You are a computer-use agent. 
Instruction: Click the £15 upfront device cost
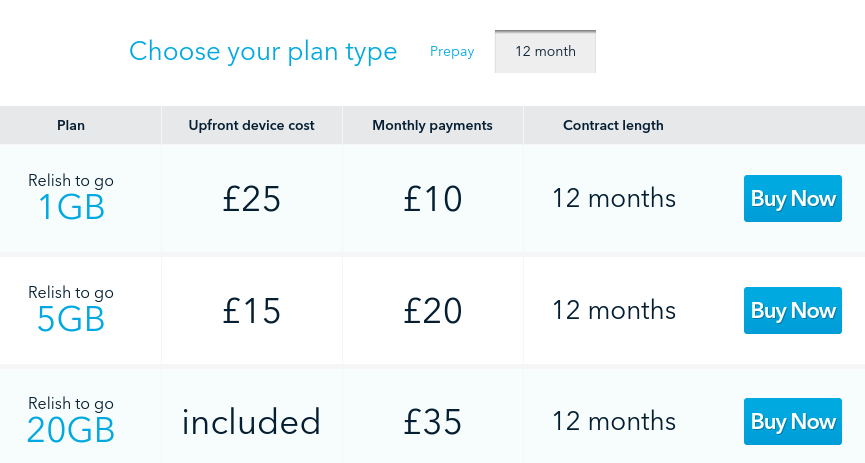pos(252,310)
